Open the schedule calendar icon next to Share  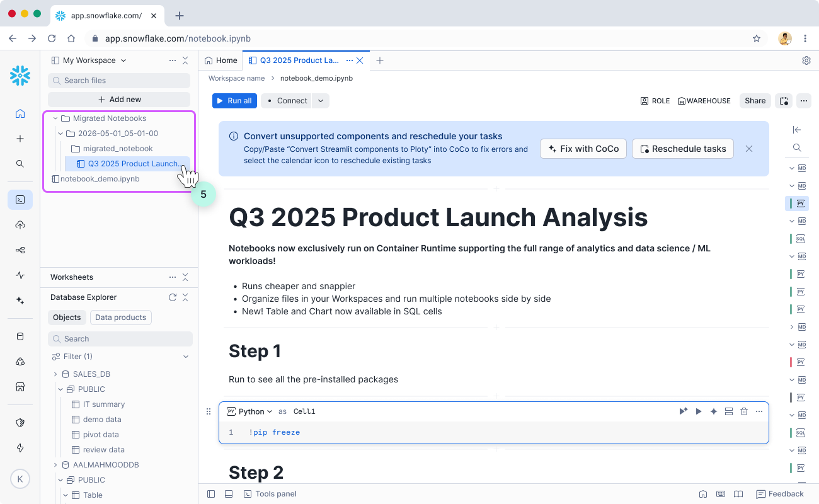pyautogui.click(x=784, y=101)
